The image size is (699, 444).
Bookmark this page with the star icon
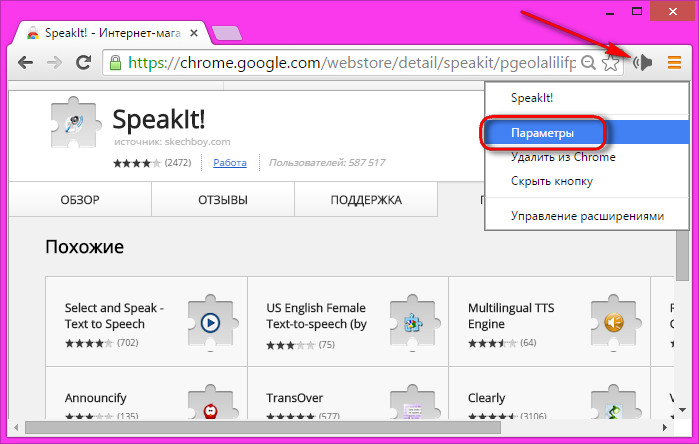tap(610, 63)
